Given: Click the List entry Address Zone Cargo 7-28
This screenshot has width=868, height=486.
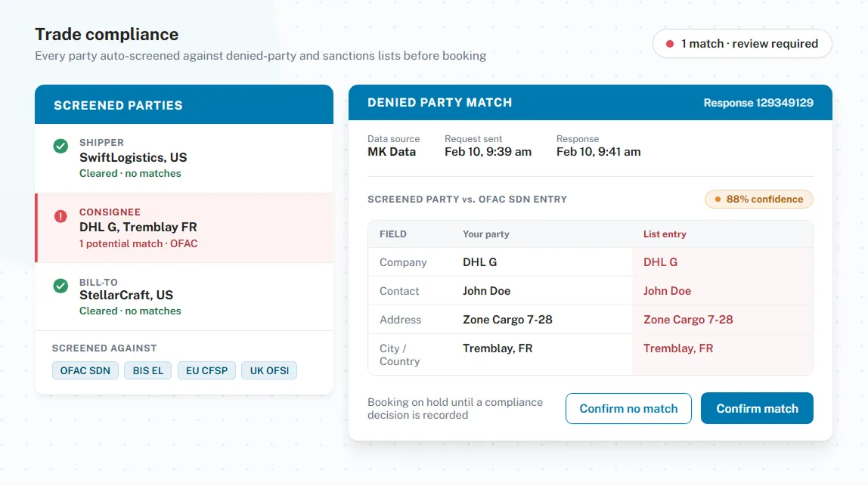Looking at the screenshot, I should point(688,320).
